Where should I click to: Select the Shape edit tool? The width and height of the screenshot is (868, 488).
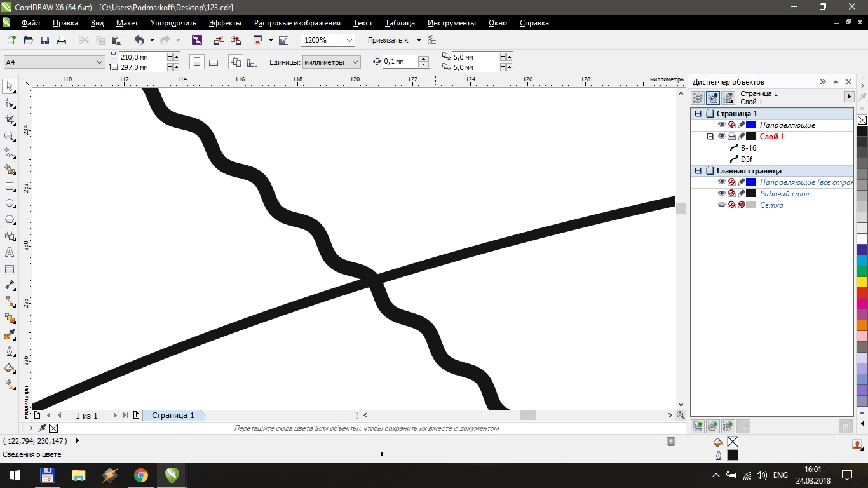[x=10, y=104]
